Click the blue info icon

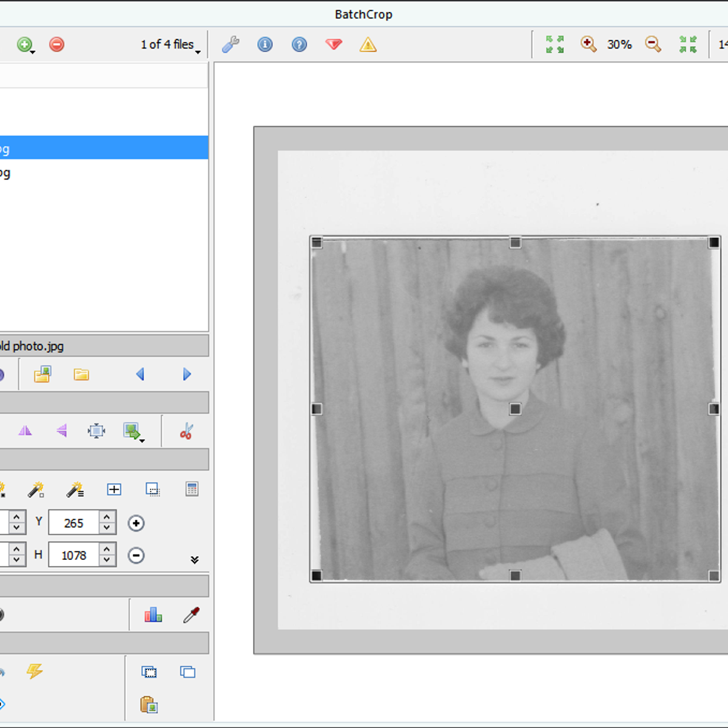pos(265,44)
